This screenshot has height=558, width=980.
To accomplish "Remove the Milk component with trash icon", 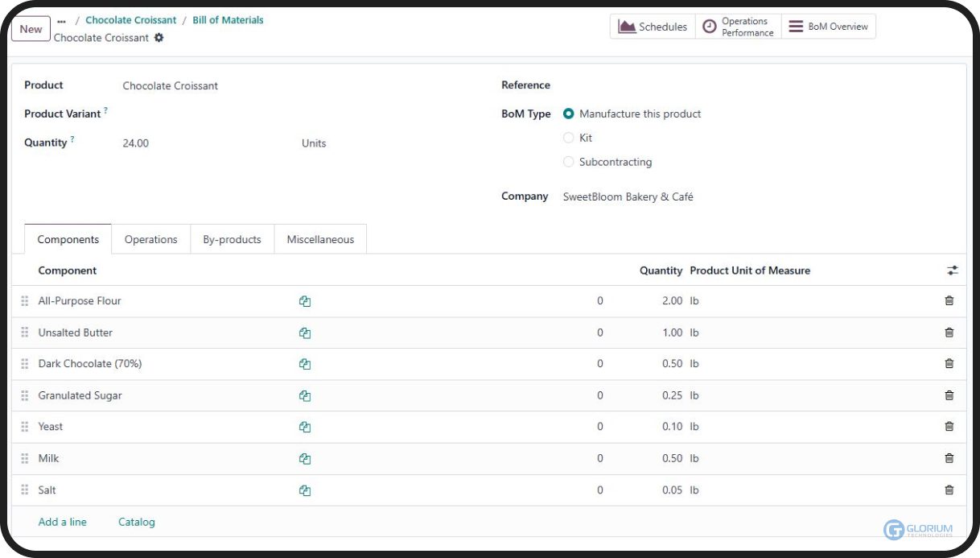I will point(949,459).
